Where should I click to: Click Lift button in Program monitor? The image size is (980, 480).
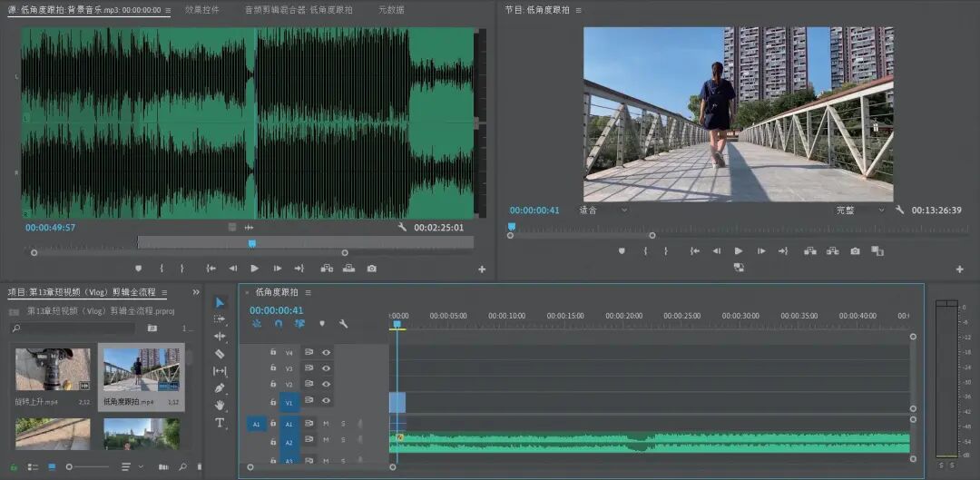810,251
